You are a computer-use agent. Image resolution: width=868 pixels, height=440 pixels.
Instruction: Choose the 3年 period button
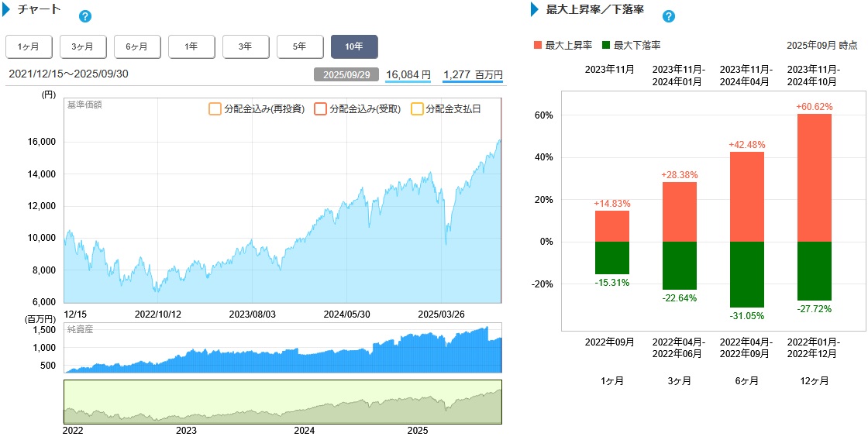246,46
